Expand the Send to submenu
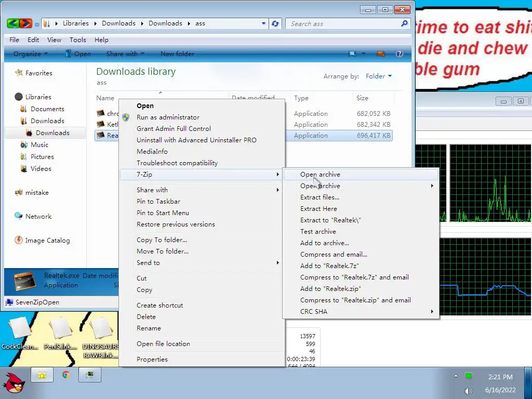 pos(277,262)
